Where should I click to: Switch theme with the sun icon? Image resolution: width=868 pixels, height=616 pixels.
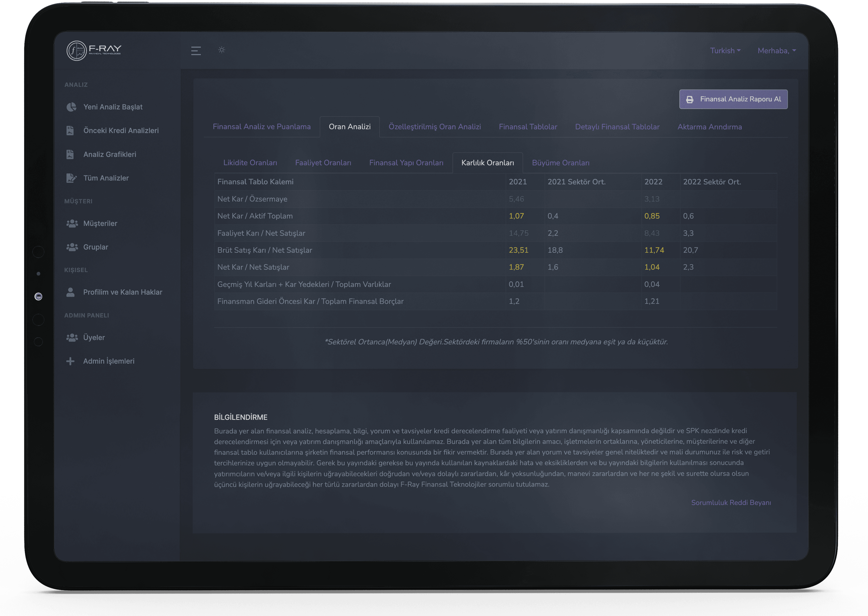pos(222,50)
